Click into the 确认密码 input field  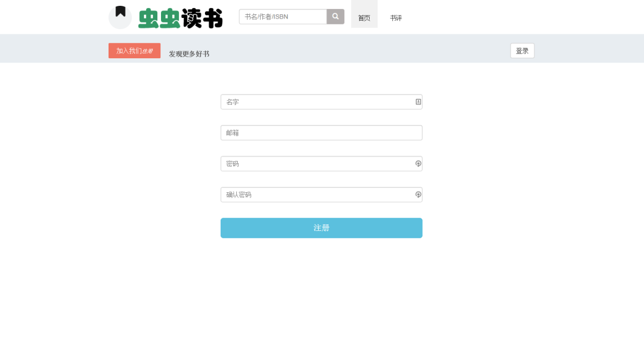[x=316, y=195]
